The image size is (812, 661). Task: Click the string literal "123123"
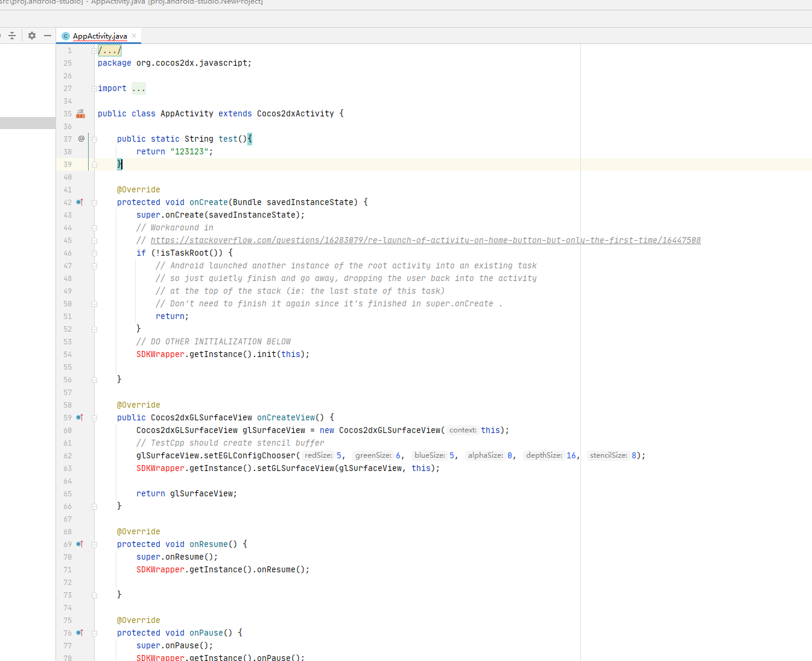[x=189, y=151]
